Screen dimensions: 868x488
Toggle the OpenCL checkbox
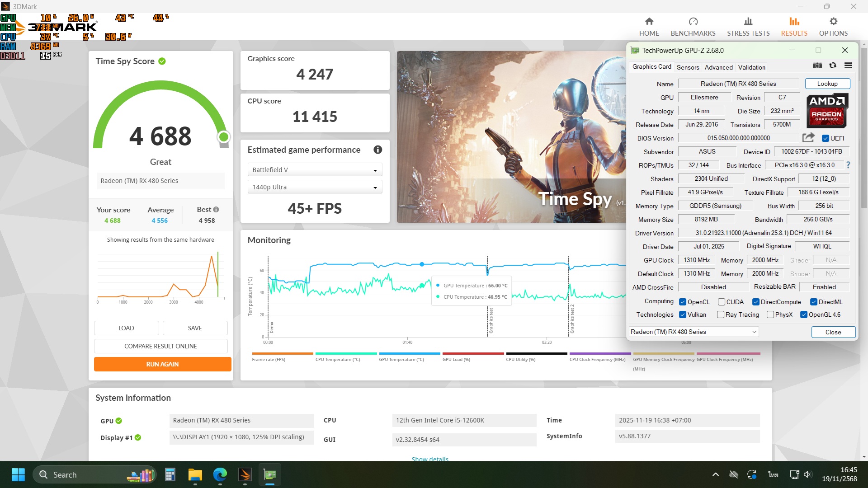[x=683, y=302]
